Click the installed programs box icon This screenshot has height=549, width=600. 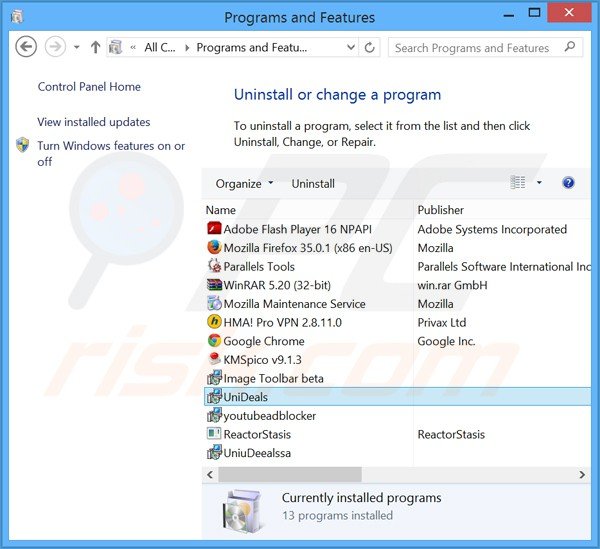[x=243, y=511]
